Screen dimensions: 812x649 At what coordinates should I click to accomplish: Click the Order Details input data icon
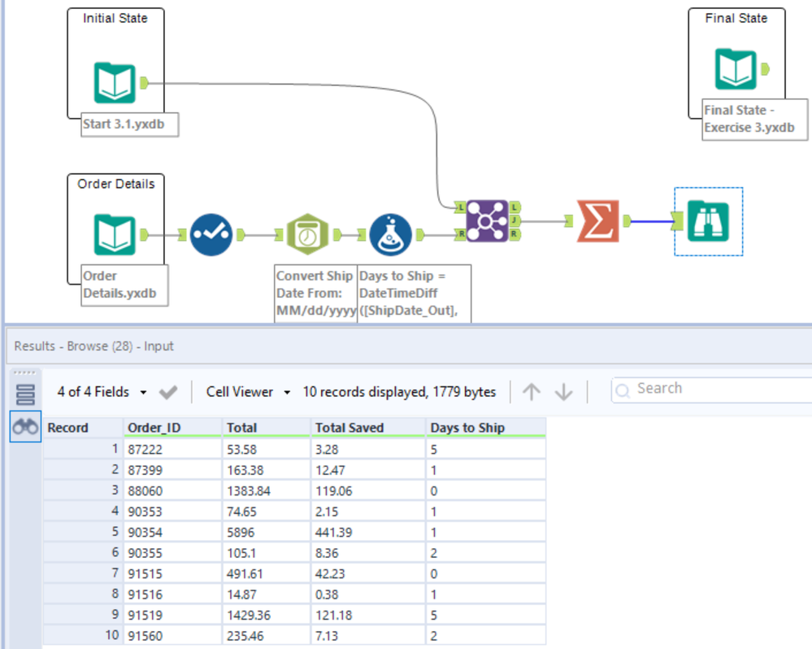coord(115,234)
